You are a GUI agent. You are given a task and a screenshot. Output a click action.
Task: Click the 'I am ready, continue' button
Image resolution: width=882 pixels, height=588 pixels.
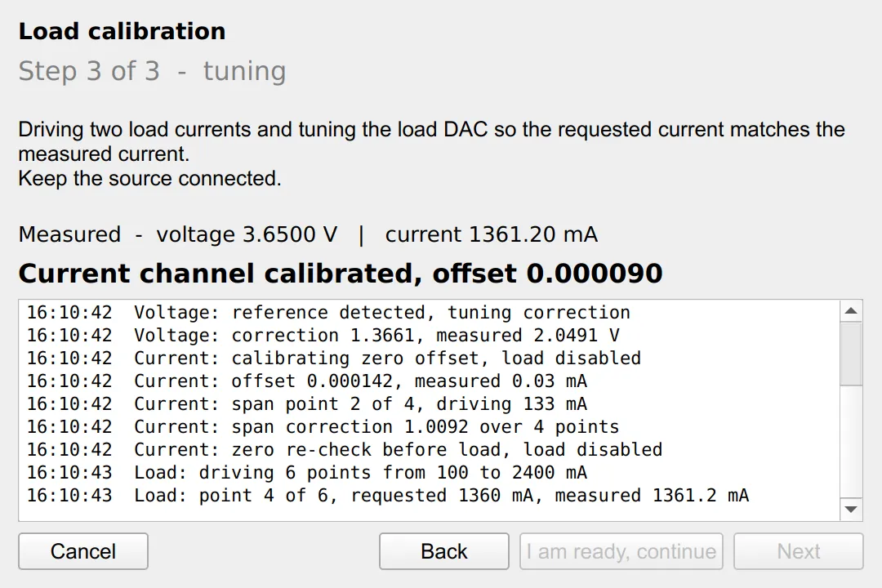coord(621,551)
